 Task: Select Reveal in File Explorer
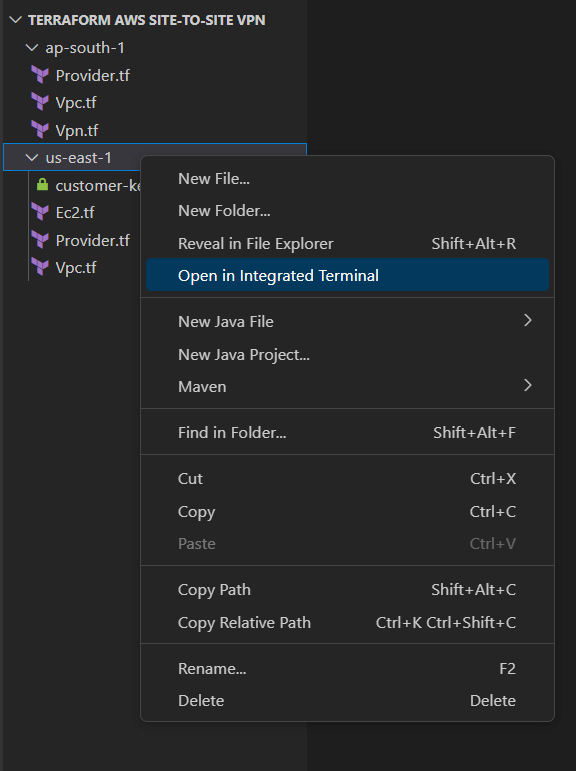347,243
